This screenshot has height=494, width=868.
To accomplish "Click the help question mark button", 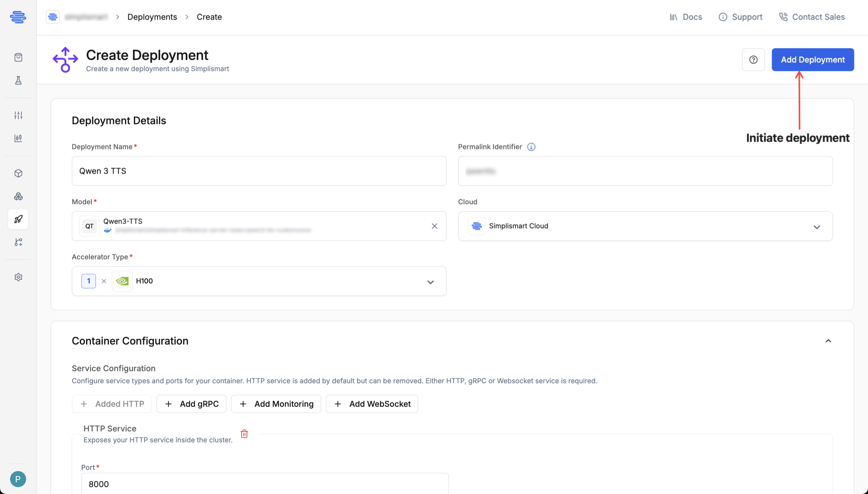I will 753,60.
